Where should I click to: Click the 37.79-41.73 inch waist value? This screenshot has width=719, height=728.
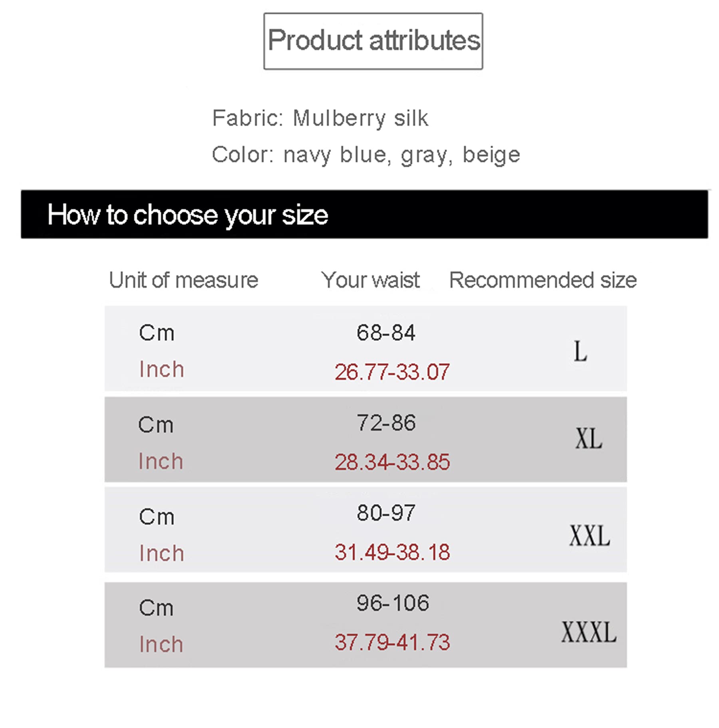tap(392, 642)
